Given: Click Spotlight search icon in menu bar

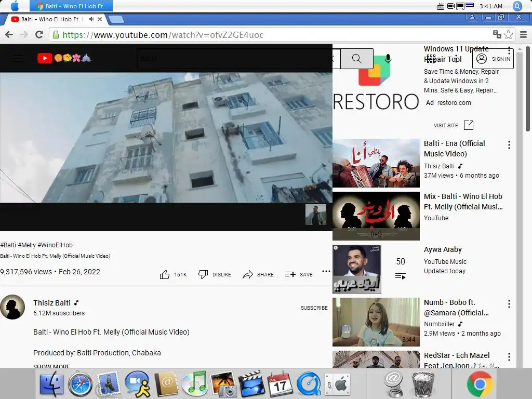Looking at the screenshot, I should tap(517, 6).
